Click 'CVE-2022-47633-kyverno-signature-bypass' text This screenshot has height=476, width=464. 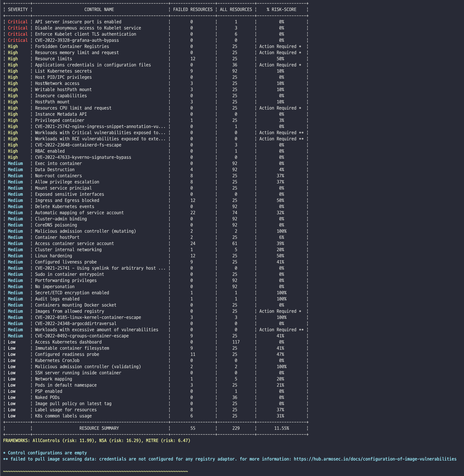[x=83, y=157]
